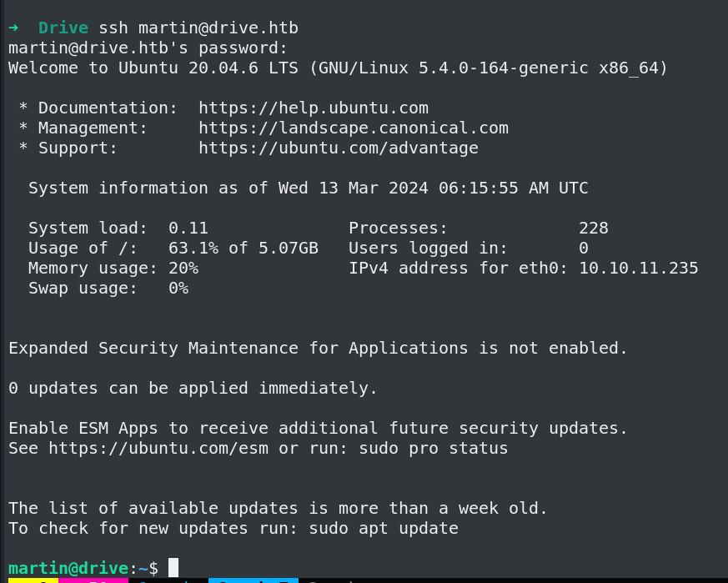Open the landscape.canonical.com management URL

pyautogui.click(x=354, y=128)
